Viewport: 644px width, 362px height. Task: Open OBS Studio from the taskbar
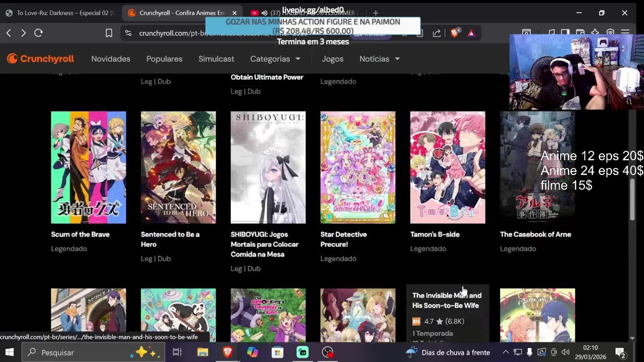pos(328,352)
